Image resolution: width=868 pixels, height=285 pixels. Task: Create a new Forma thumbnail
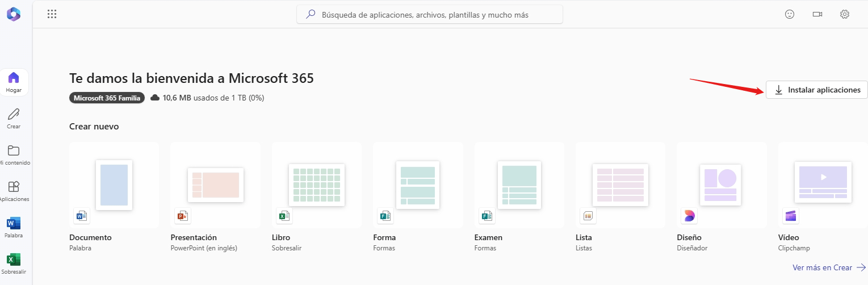(x=418, y=185)
